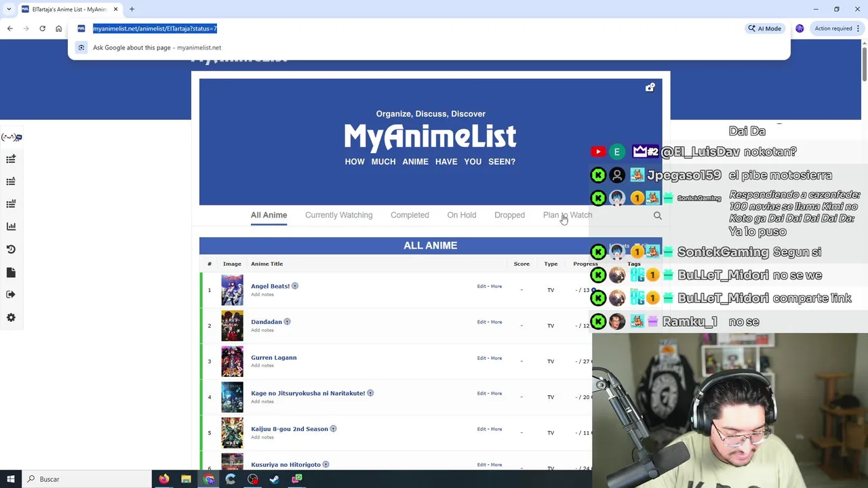The width and height of the screenshot is (868, 488).
Task: Click the Action required button in Chrome
Action: (x=837, y=28)
